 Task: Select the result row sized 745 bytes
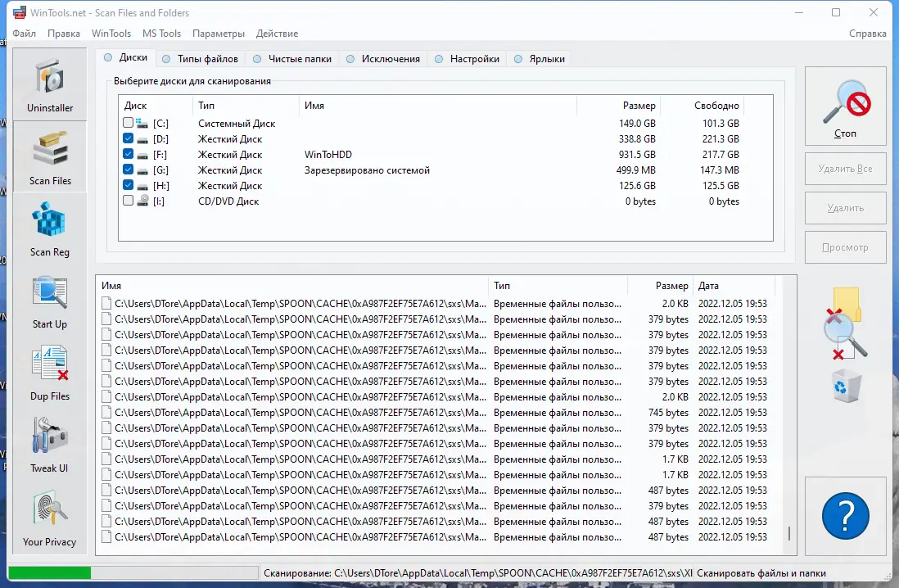pyautogui.click(x=435, y=413)
